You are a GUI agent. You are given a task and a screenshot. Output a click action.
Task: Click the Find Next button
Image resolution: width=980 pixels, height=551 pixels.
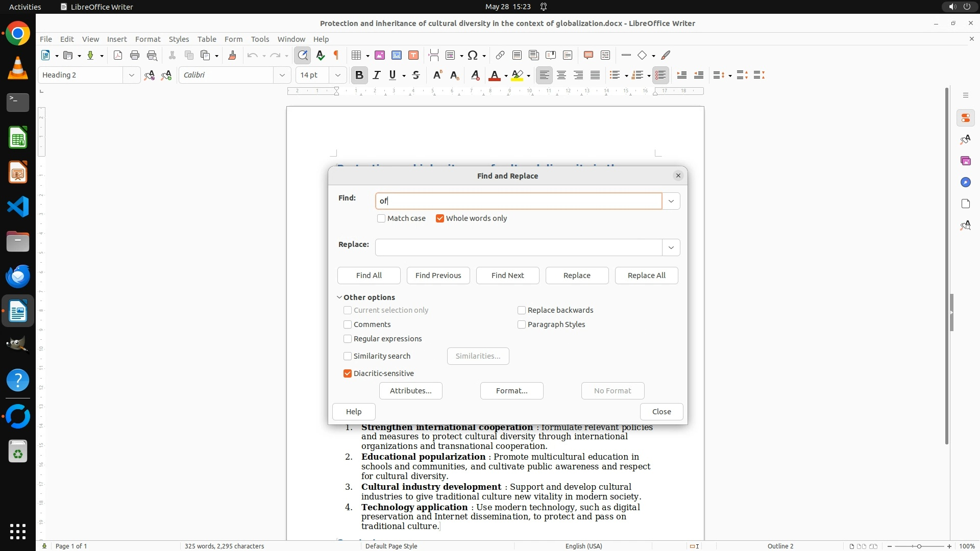[x=507, y=275]
